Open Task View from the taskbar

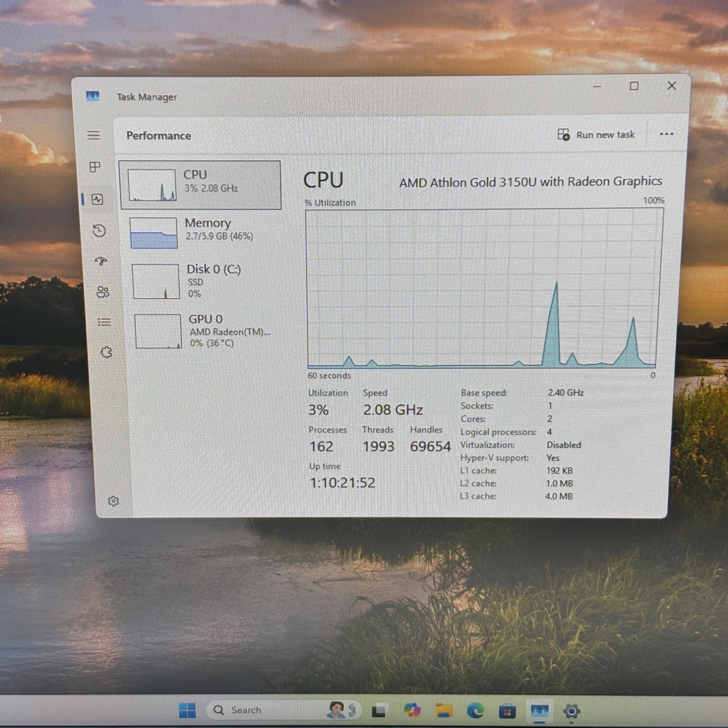[379, 711]
